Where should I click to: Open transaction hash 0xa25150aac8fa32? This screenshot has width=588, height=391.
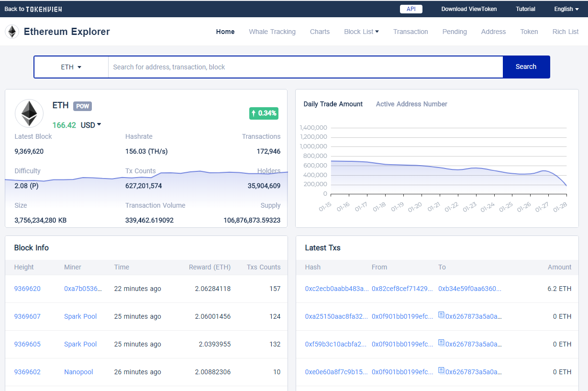pos(337,316)
